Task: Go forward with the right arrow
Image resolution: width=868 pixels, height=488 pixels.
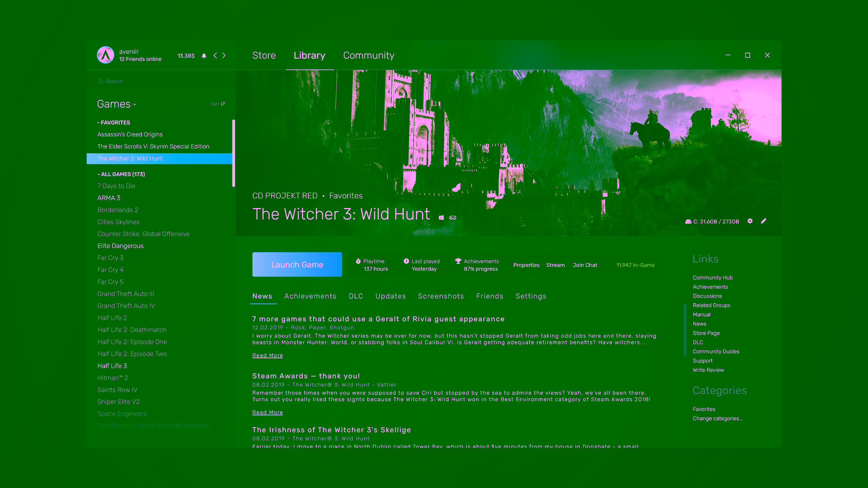Action: (224, 56)
